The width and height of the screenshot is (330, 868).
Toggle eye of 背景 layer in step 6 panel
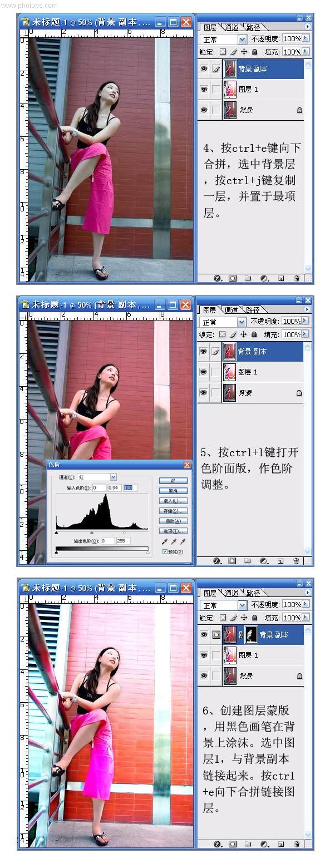tap(204, 676)
